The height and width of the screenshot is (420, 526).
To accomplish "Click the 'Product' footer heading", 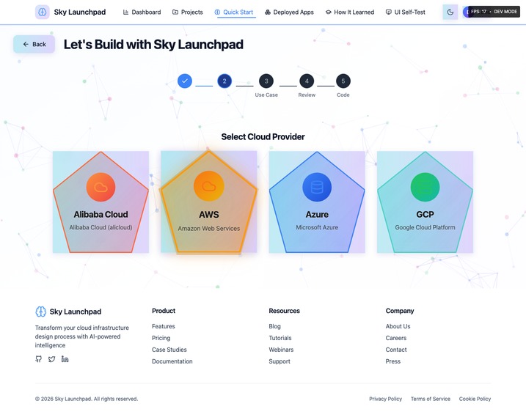I will [x=164, y=311].
